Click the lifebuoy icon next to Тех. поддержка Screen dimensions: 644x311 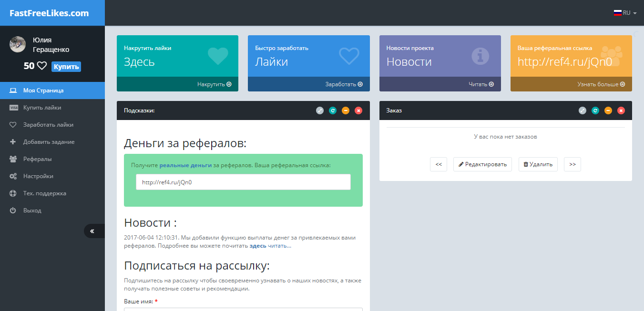pos(13,193)
